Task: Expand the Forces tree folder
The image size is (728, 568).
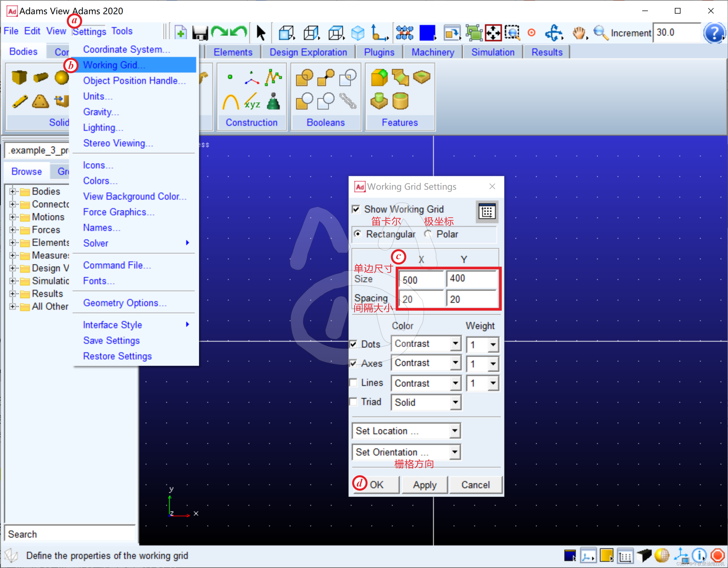Action: pyautogui.click(x=12, y=230)
